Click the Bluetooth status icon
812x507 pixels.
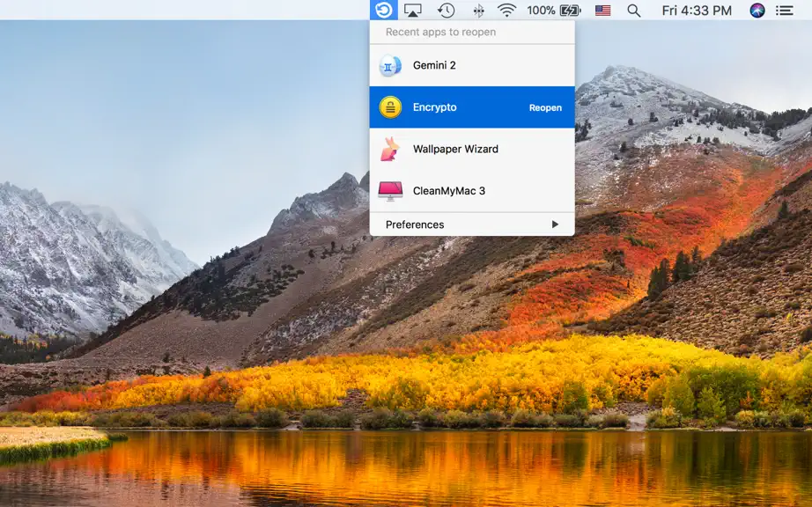pyautogui.click(x=478, y=11)
